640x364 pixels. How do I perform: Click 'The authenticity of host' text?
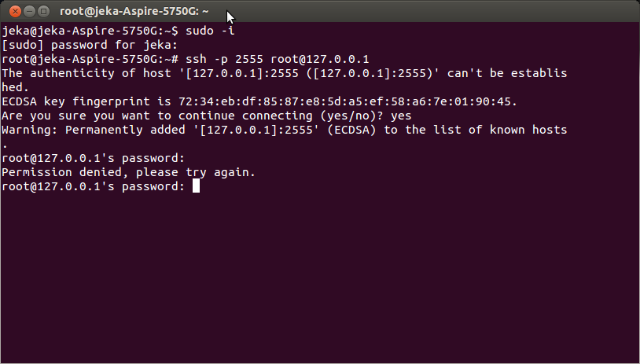click(x=86, y=73)
